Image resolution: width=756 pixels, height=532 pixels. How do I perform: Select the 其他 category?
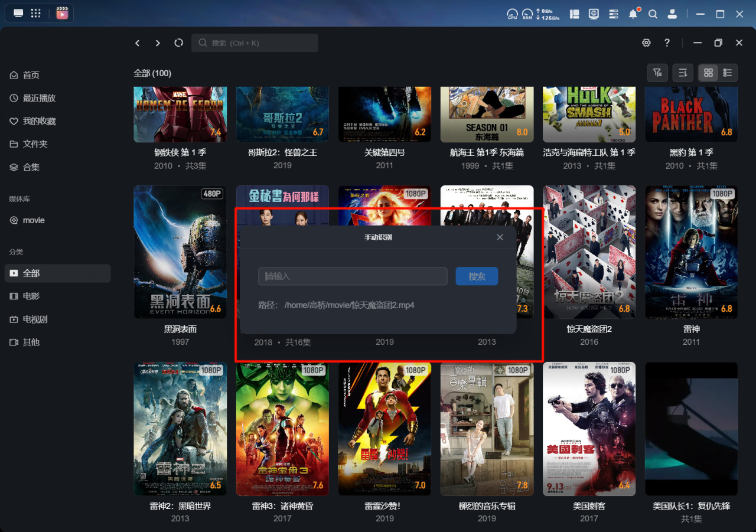[58, 342]
